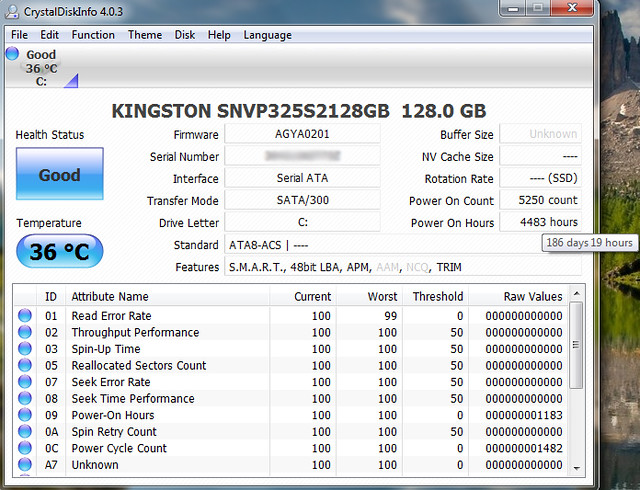Open the Theme menu
This screenshot has width=640, height=490.
145,35
